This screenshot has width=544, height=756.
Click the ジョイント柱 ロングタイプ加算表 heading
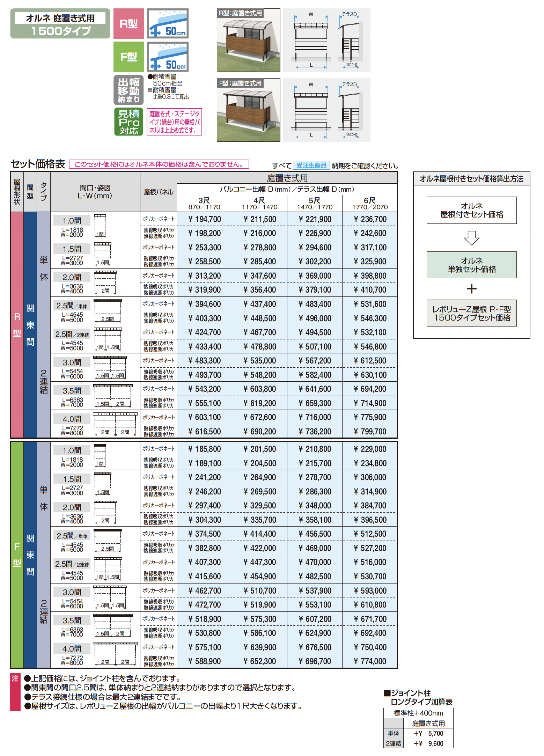(x=418, y=697)
